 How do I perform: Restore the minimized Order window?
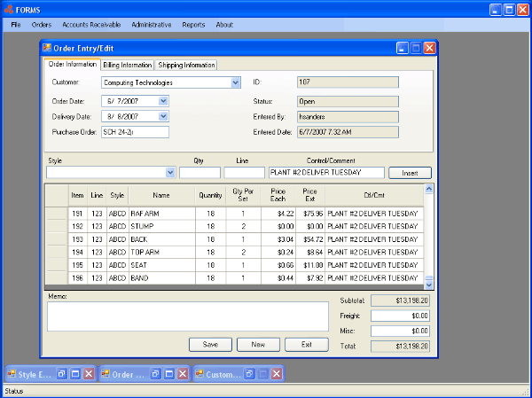coord(155,374)
